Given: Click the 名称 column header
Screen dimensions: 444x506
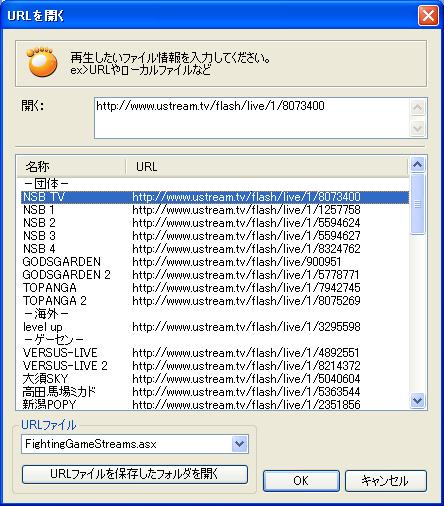Looking at the screenshot, I should 71,166.
